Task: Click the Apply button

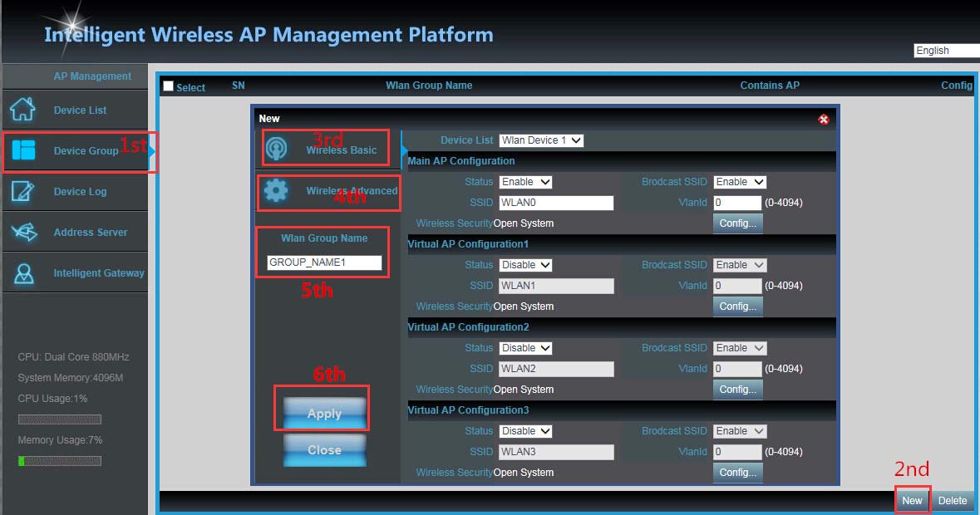Action: 324,414
